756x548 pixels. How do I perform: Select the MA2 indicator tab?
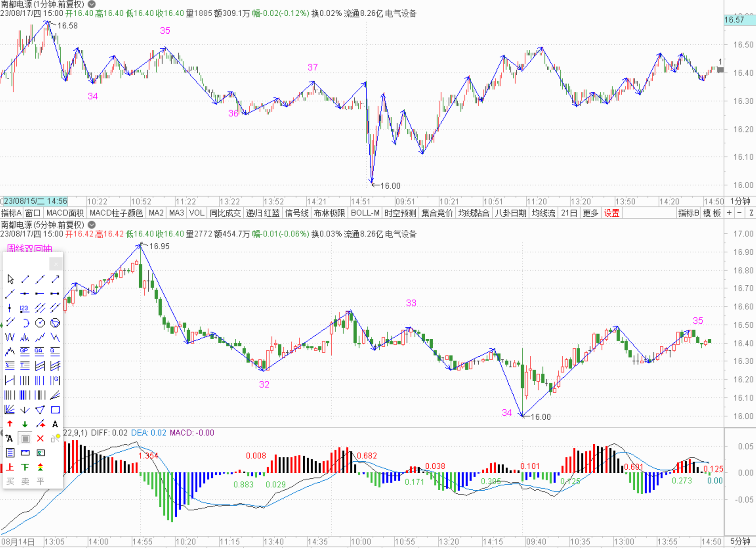[156, 213]
